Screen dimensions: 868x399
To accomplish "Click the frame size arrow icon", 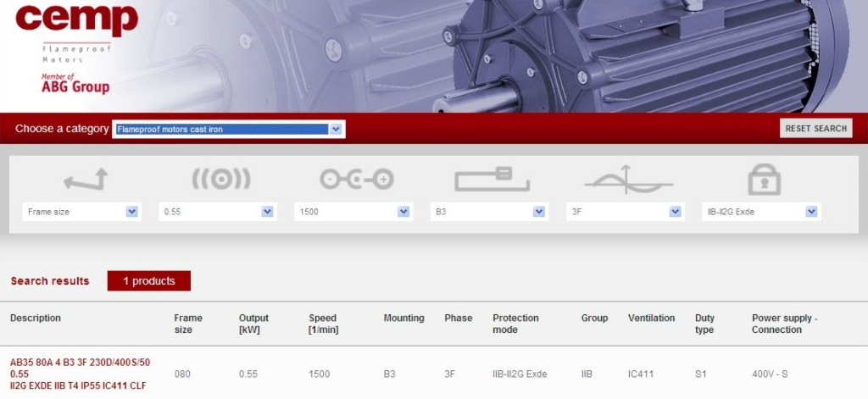I will click(x=86, y=180).
